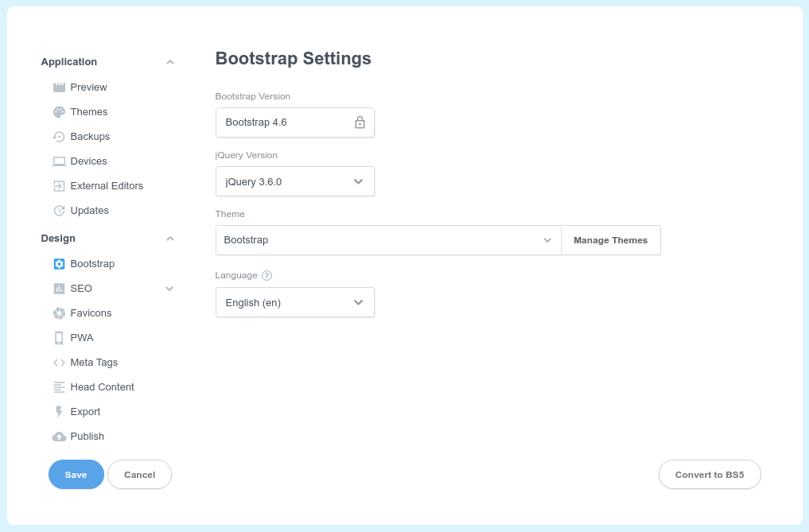Screen dimensions: 809x532
Task: Open the Preview panel icon
Action: point(60,87)
